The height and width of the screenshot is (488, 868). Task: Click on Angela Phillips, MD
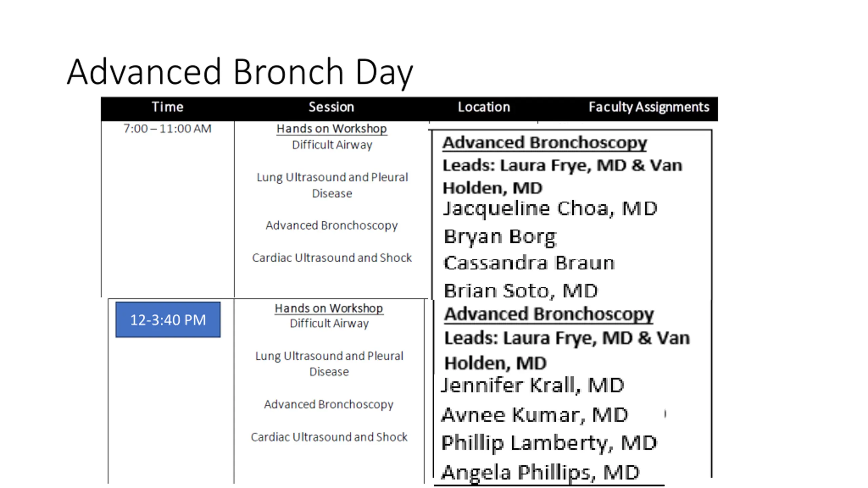[x=540, y=472]
